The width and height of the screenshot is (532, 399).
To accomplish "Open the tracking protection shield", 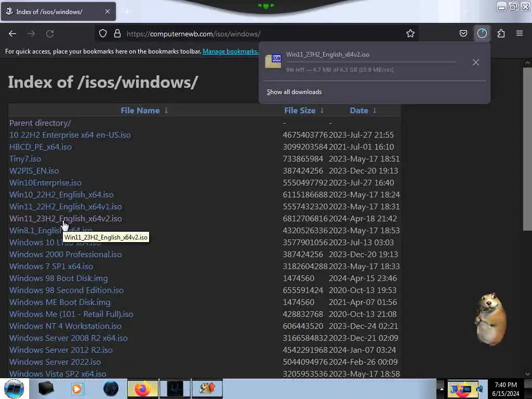I will pyautogui.click(x=103, y=34).
